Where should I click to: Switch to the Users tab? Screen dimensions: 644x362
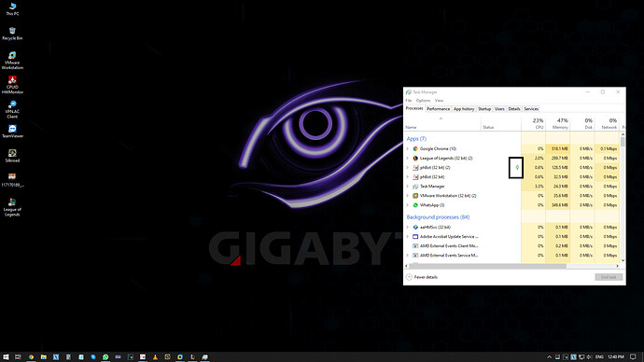click(499, 109)
